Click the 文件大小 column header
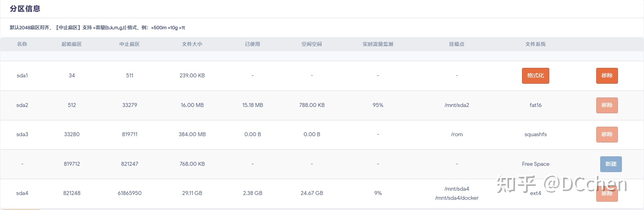Viewport: 644px width, 210px height. (192, 44)
